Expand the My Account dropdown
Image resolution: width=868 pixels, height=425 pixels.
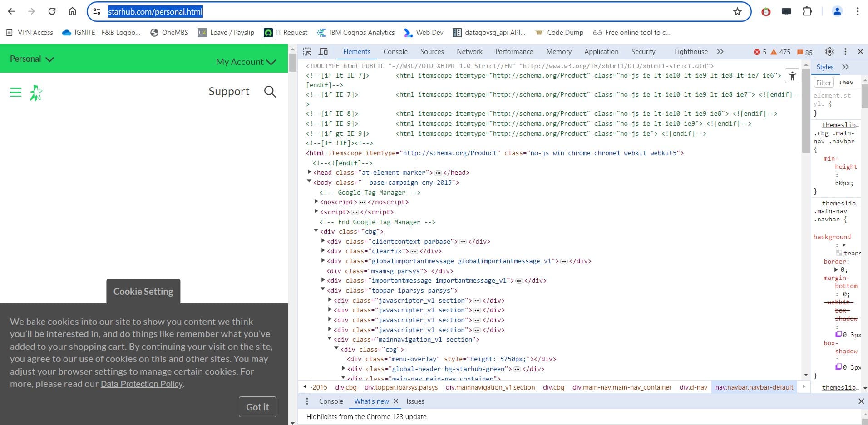(246, 62)
